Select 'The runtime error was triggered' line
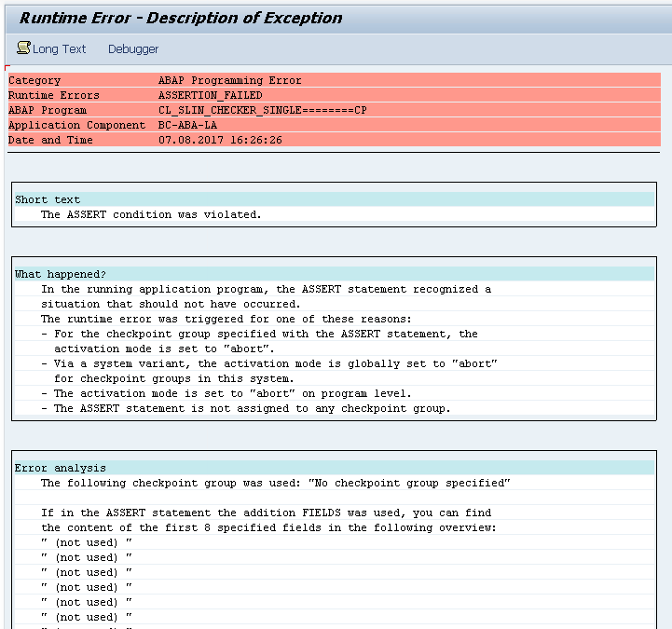 (226, 320)
